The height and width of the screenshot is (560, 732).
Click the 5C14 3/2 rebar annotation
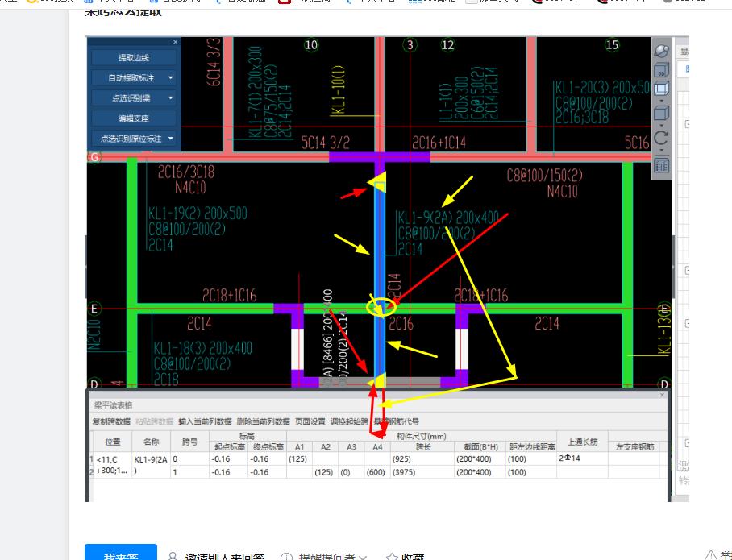[326, 143]
